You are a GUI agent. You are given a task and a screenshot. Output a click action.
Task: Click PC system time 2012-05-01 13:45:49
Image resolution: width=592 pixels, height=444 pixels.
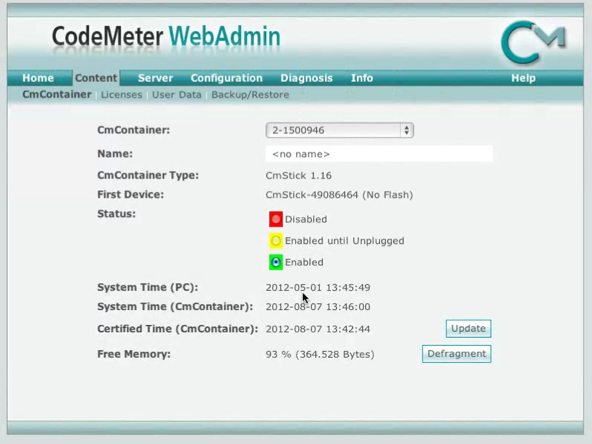tap(318, 288)
